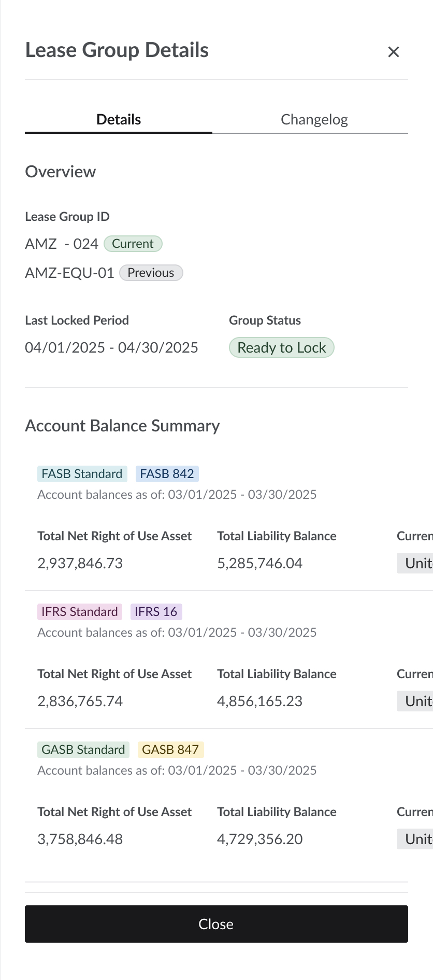The width and height of the screenshot is (433, 980).
Task: Click the currency chip in the FASB row
Action: click(x=415, y=563)
